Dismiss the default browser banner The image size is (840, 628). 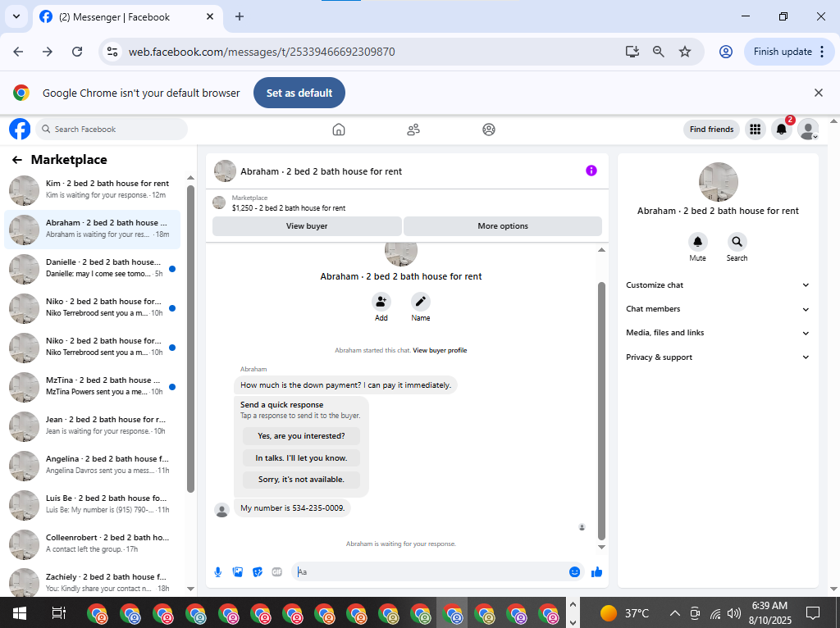click(x=819, y=93)
